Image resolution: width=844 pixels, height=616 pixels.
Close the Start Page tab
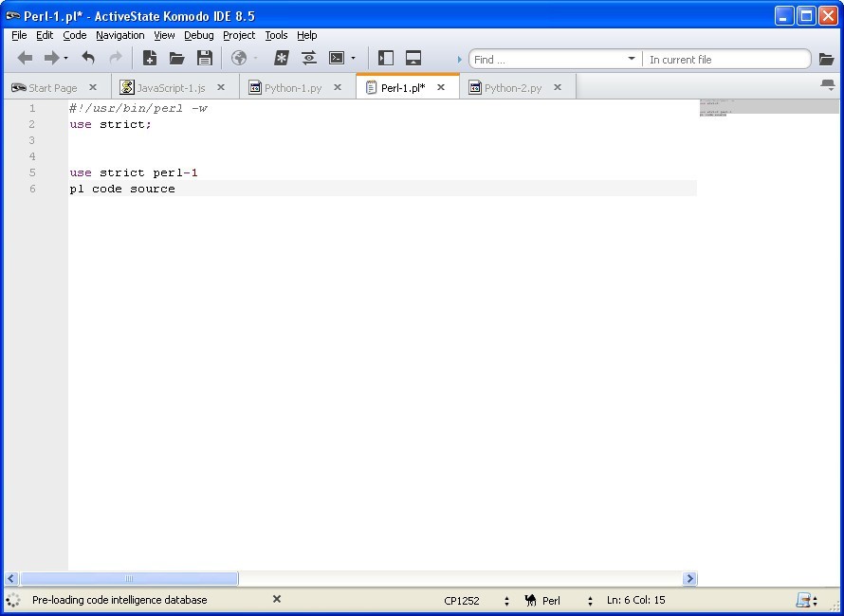93,87
